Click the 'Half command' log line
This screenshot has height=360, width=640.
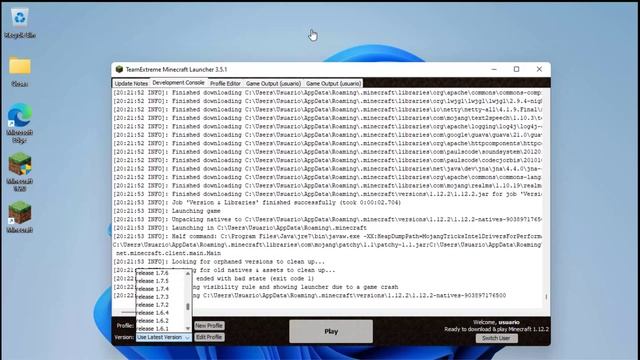[x=328, y=236]
